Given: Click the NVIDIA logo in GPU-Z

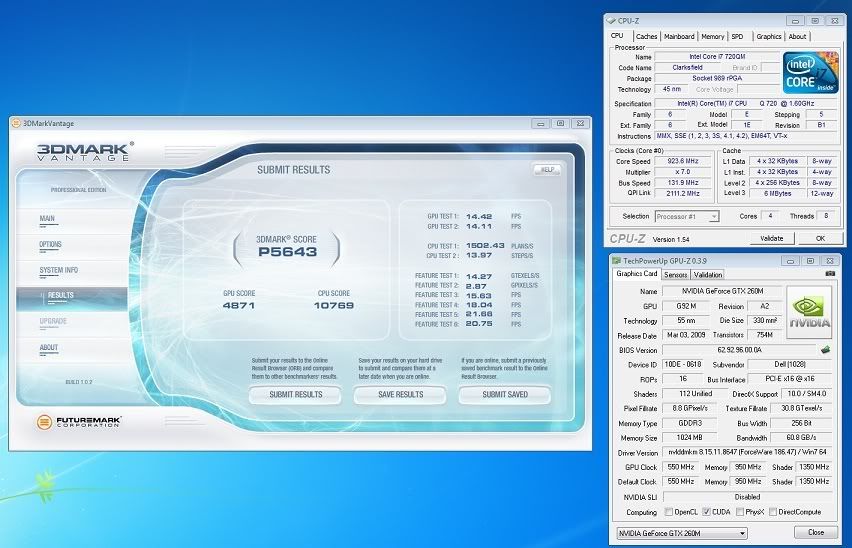Looking at the screenshot, I should 809,312.
